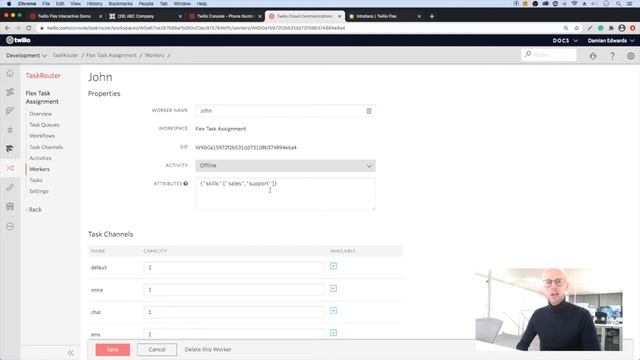This screenshot has height=360, width=640.
Task: Open the History menu in macOS menu bar
Action: [x=94, y=4]
